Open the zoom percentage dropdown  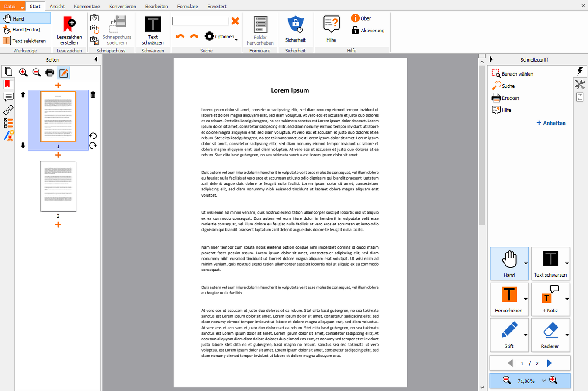click(x=543, y=380)
